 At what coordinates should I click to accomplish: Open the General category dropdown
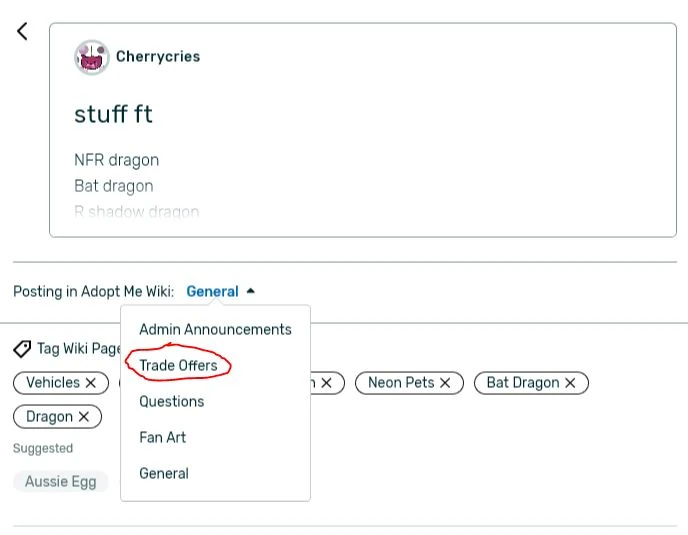point(212,292)
